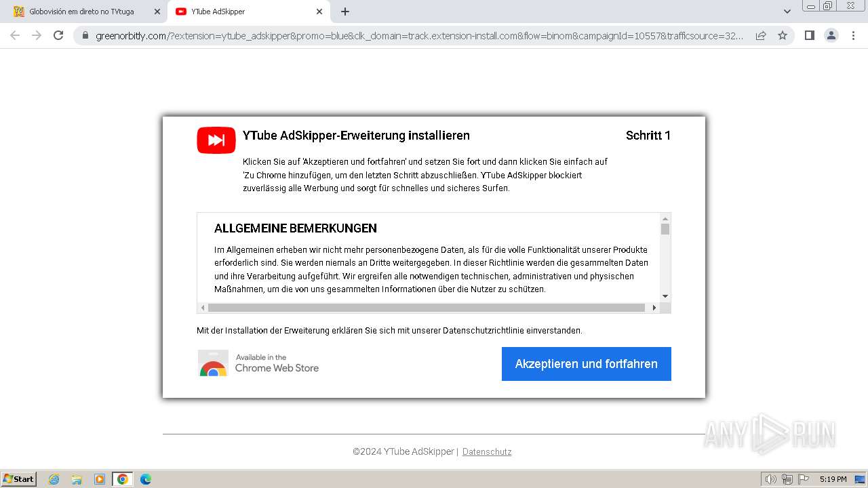This screenshot has width=868, height=488.
Task: Close the Globovisión tab
Action: (157, 12)
